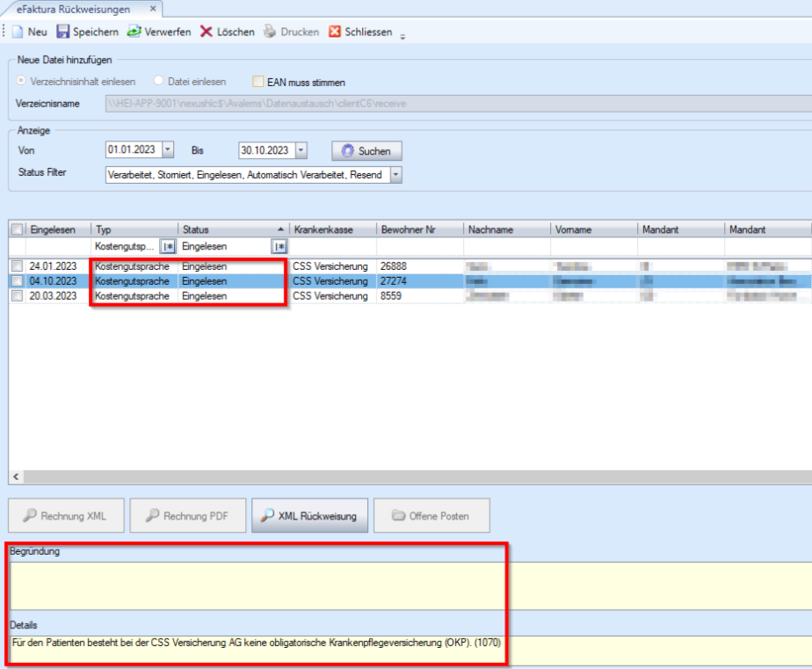812x669 pixels.
Task: Sort by Krankenkasse column header
Action: coord(332,229)
